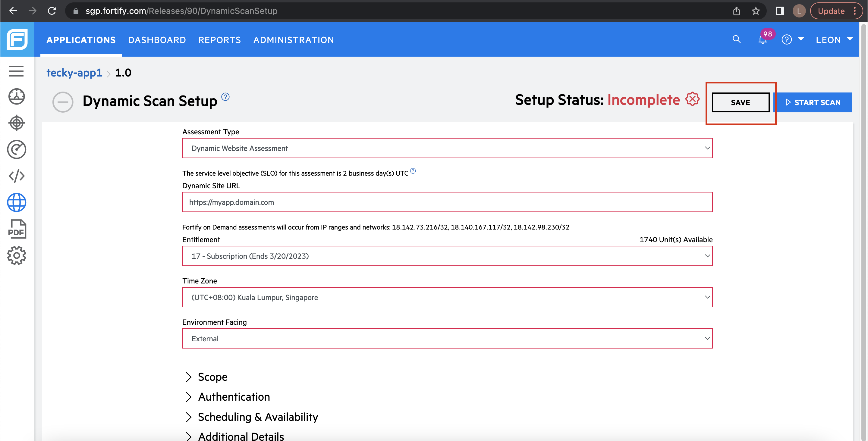Screen dimensions: 868x441
Task: Open the tecky-app1 breadcrumb link
Action: pos(74,72)
